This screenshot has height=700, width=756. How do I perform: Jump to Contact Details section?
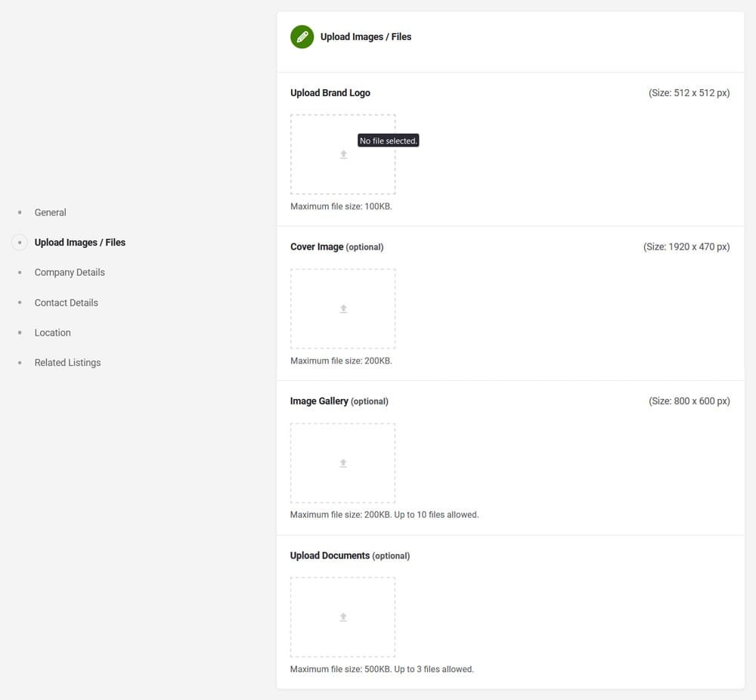(67, 302)
